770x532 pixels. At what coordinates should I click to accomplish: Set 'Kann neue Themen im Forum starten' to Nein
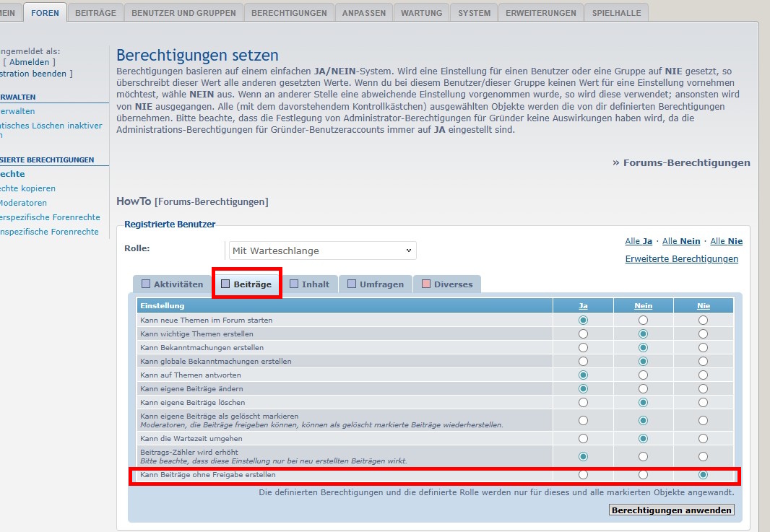coord(643,320)
